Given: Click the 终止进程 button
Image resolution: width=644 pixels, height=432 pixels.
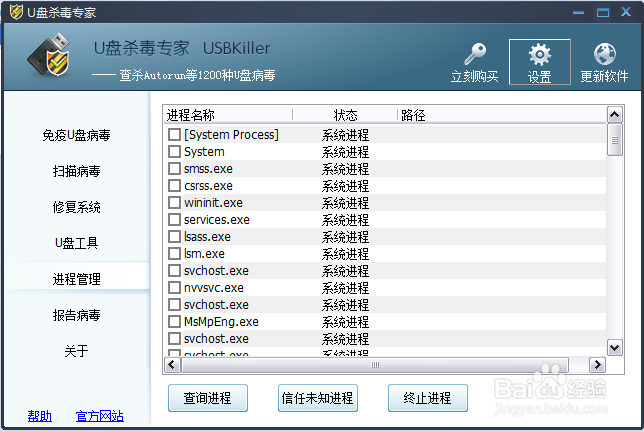Looking at the screenshot, I should 428,398.
